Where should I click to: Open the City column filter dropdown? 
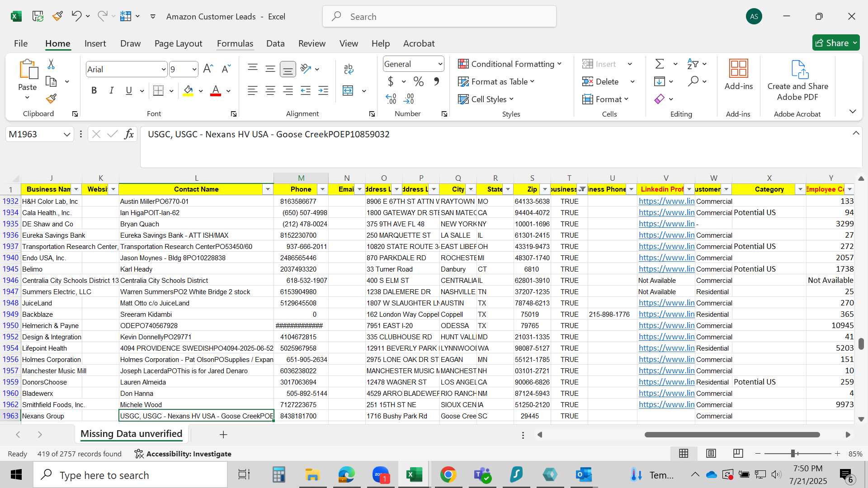pos(471,189)
